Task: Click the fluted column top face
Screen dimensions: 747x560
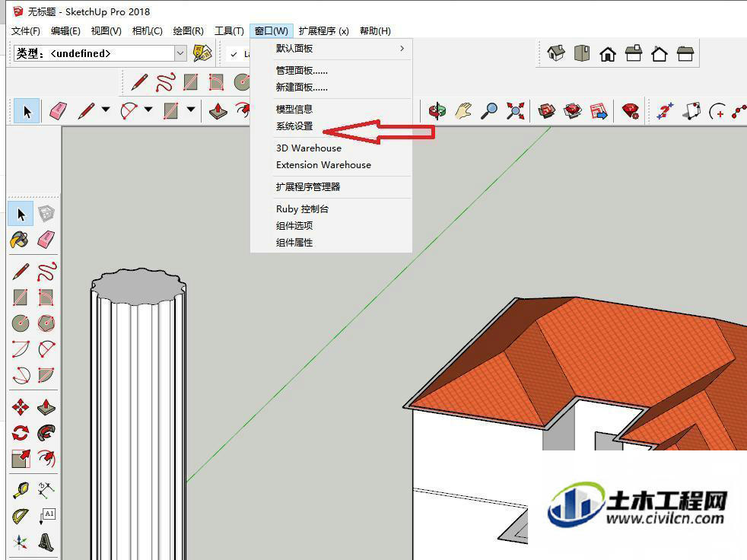Action: pos(138,286)
